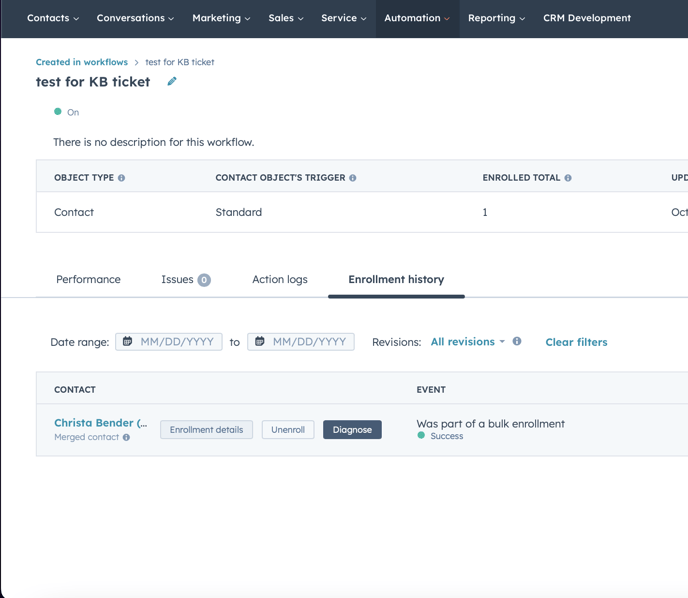Click calendar icon in end date field
688x598 pixels.
pos(260,342)
